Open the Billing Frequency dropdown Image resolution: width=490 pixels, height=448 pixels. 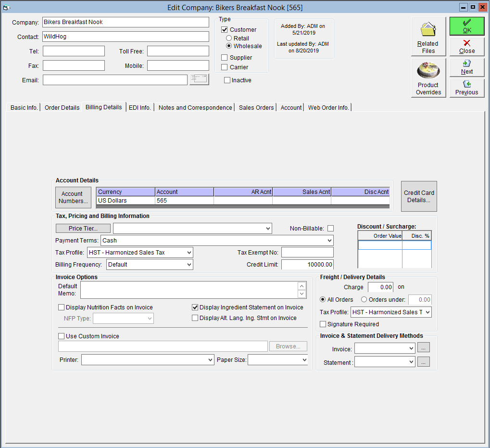[189, 265]
